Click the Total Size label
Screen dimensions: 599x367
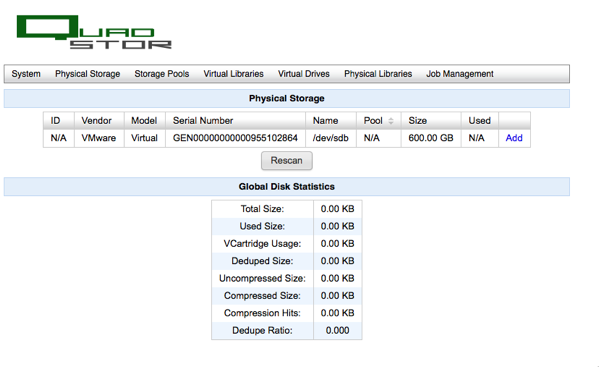pos(262,209)
